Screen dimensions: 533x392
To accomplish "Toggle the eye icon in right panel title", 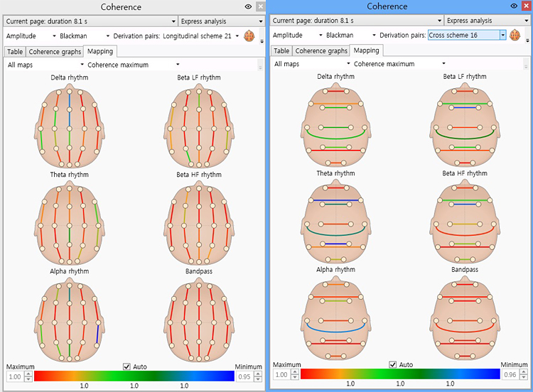I will point(513,6).
